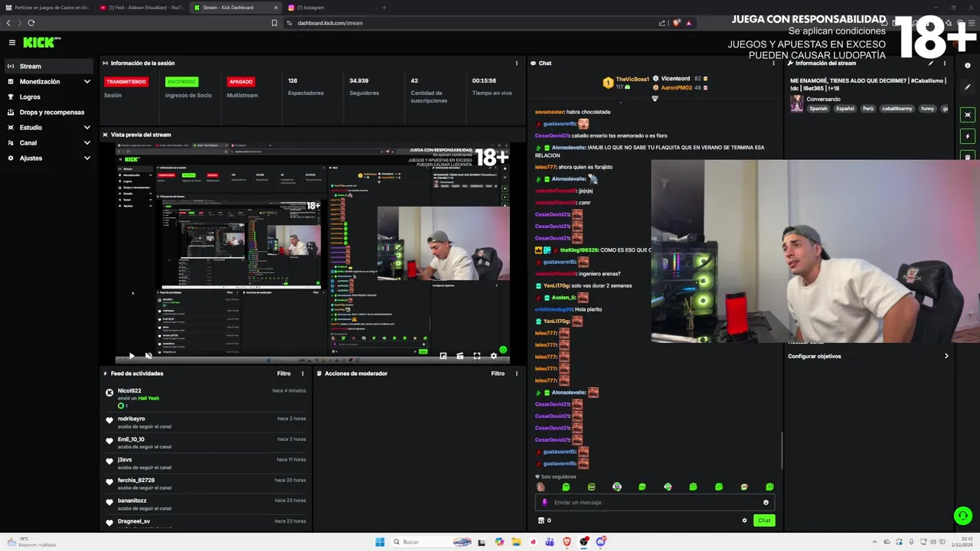
Task: Click the purple microphone icon in chat input
Action: pos(544,503)
